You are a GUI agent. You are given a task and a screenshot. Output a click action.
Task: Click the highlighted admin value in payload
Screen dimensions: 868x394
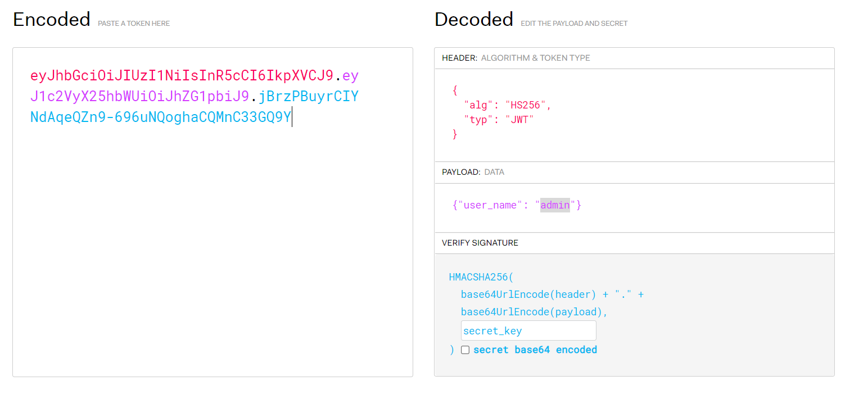pyautogui.click(x=555, y=205)
